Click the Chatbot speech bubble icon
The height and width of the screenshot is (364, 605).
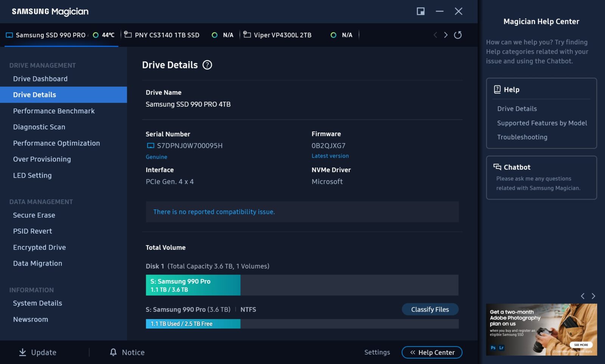coord(497,167)
